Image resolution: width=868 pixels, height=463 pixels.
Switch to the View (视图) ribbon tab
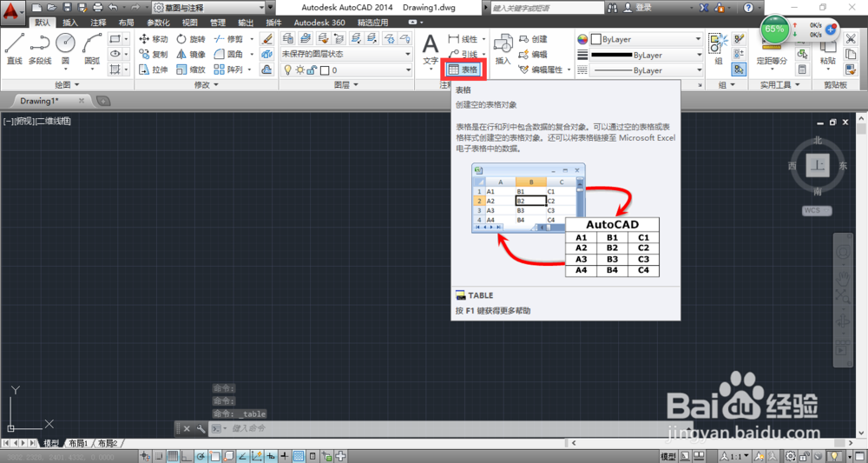tap(190, 23)
